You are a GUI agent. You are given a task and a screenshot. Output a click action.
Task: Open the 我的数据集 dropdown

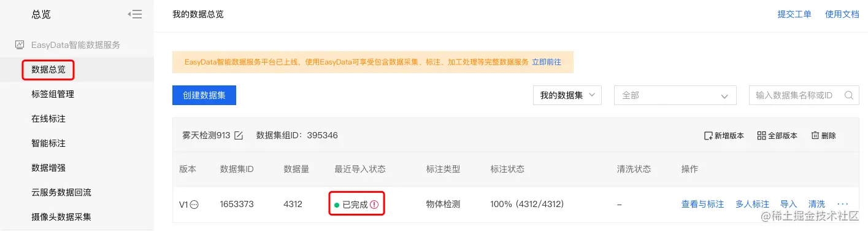(567, 95)
